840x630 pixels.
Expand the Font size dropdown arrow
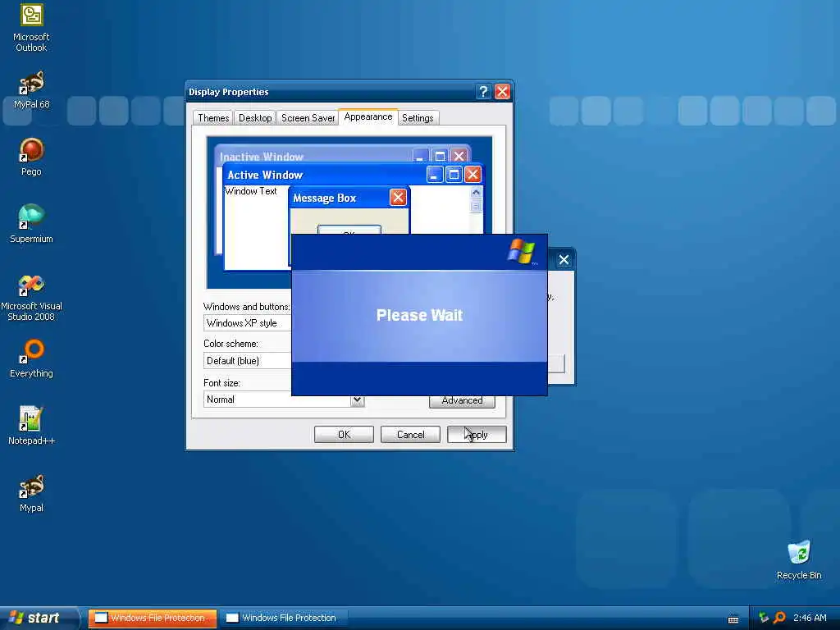[x=358, y=399]
